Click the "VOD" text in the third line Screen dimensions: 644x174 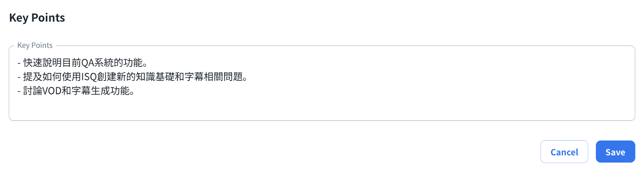(x=52, y=91)
